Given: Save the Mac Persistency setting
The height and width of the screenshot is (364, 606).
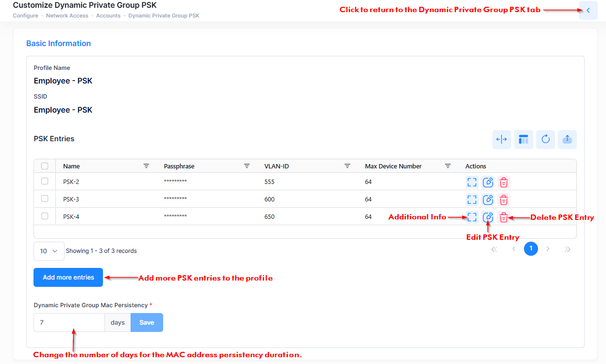Looking at the screenshot, I should pyautogui.click(x=147, y=322).
